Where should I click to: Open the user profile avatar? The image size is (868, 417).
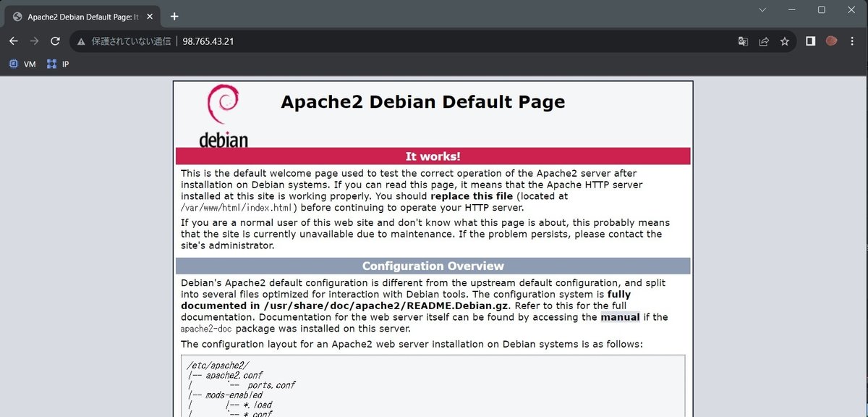tap(832, 41)
